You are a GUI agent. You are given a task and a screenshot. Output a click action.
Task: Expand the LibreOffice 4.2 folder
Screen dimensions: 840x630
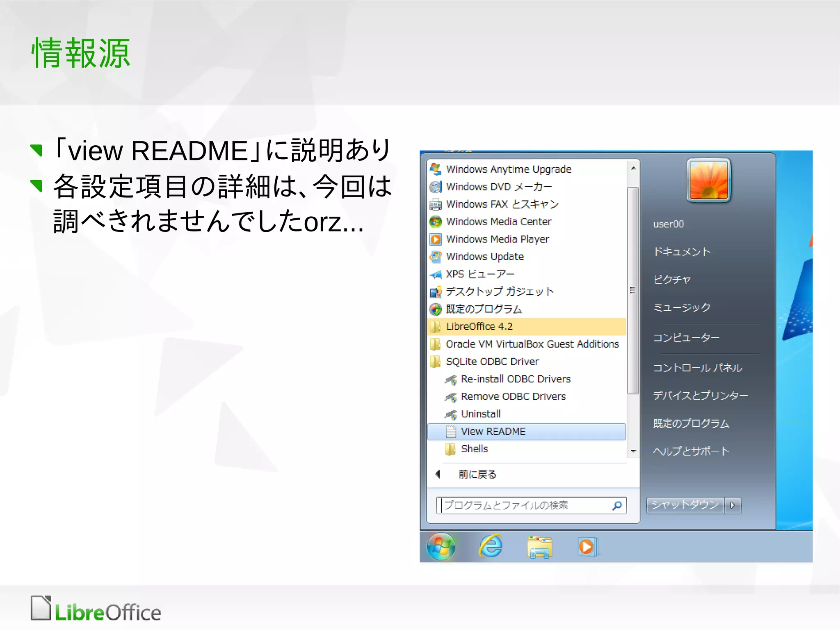tap(527, 327)
